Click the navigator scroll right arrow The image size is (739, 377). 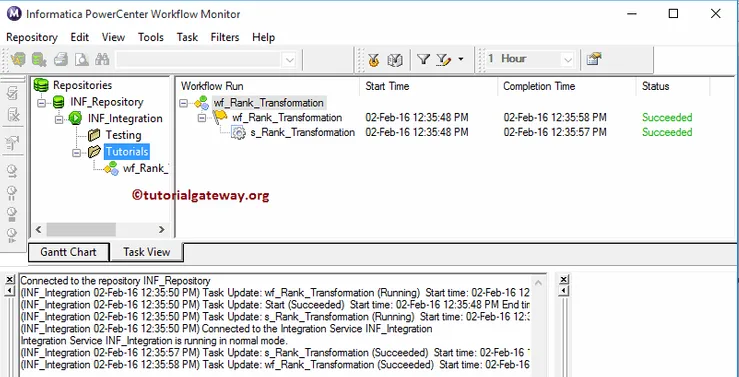click(x=162, y=229)
